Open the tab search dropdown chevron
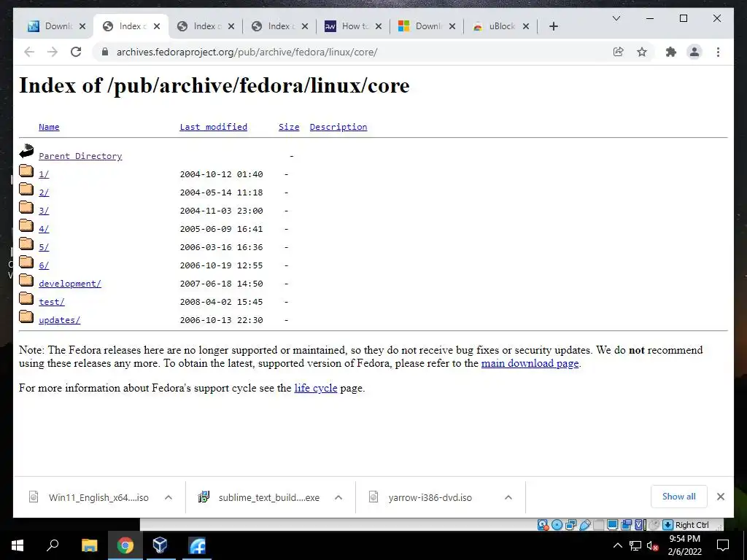The height and width of the screenshot is (560, 747). pos(616,18)
